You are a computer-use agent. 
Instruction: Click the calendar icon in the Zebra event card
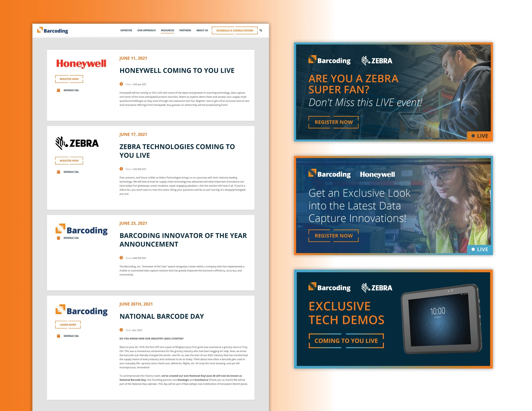tap(59, 172)
